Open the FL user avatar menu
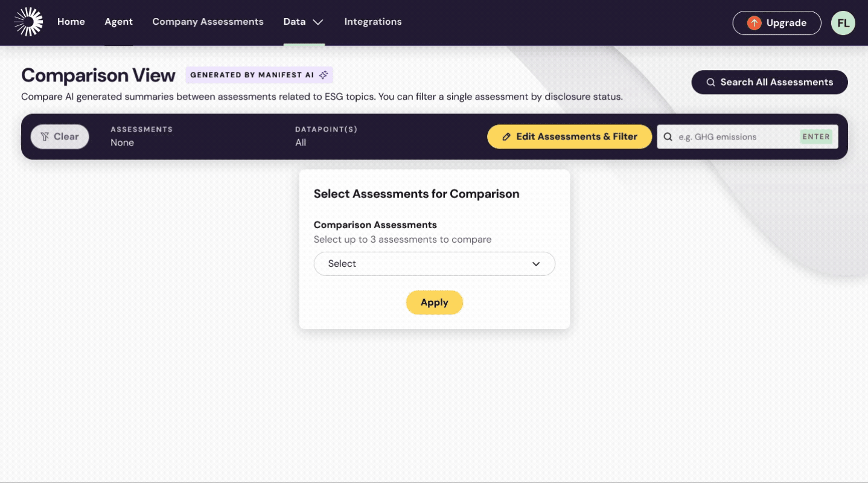This screenshot has height=483, width=868. click(843, 23)
